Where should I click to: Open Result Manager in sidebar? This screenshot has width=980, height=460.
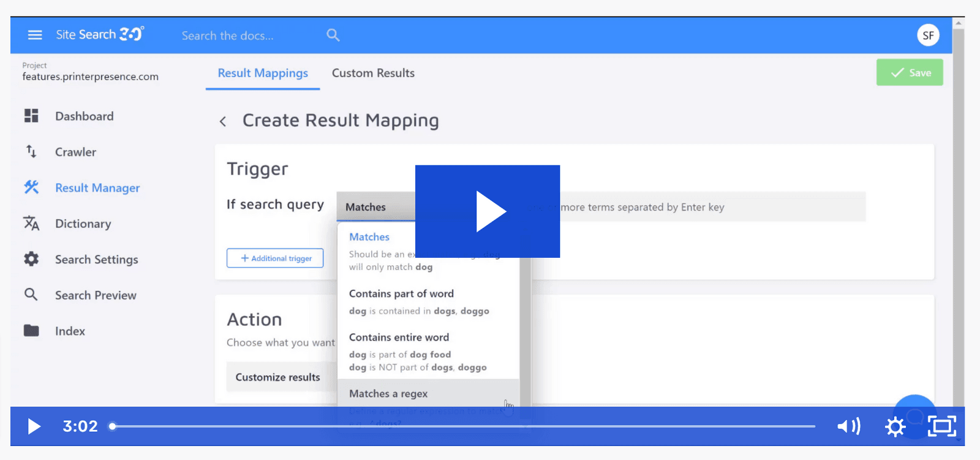click(x=97, y=187)
